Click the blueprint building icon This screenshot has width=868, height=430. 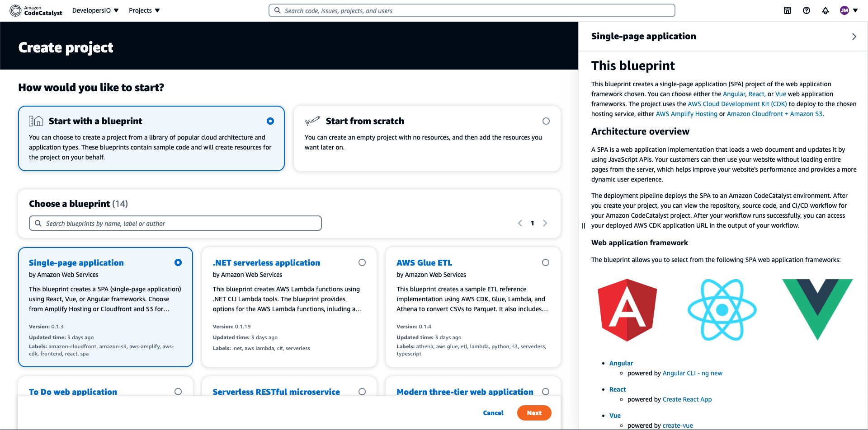point(36,121)
